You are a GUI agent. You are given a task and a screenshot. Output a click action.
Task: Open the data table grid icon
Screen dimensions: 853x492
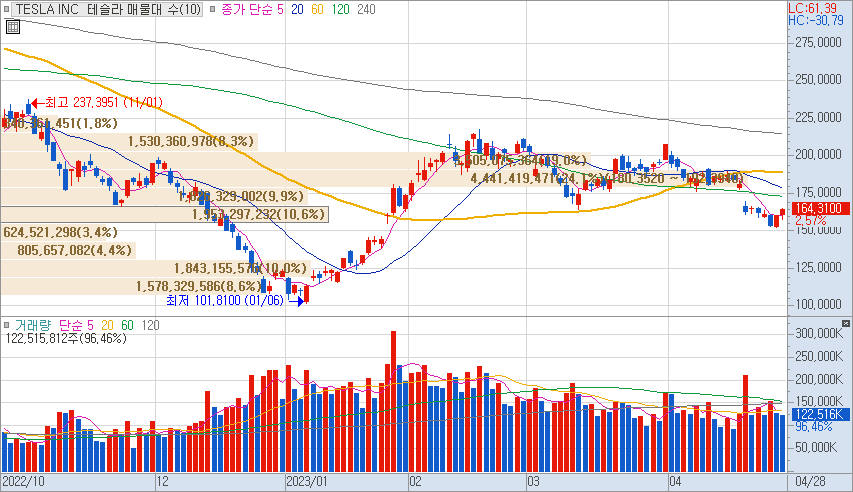tap(13, 27)
